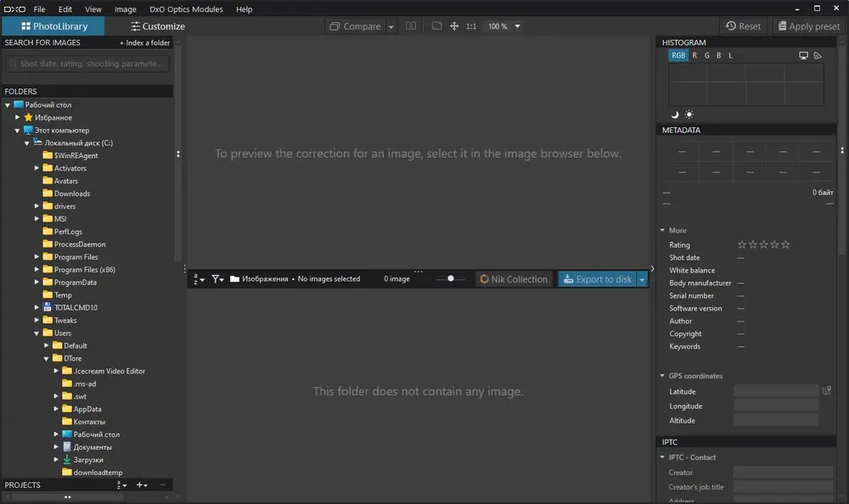Screen dimensions: 849x504
Task: Click right panel collapse arrow handle
Action: (652, 268)
